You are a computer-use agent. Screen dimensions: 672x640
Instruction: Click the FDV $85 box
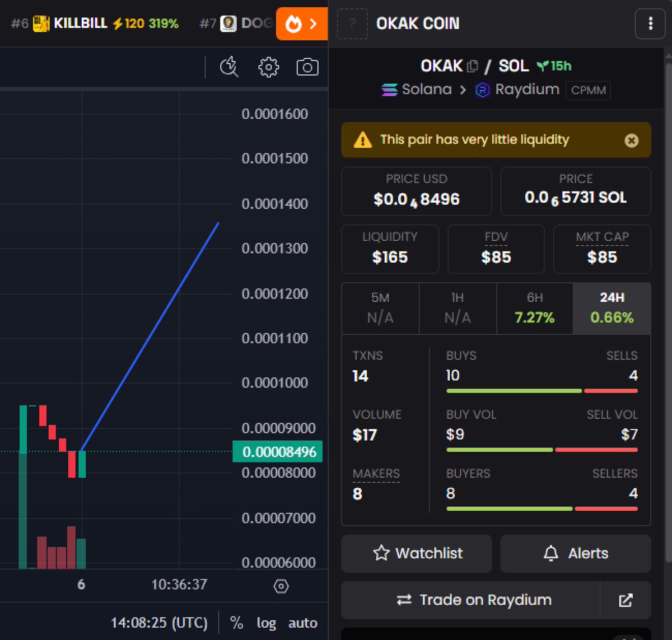[x=496, y=249]
